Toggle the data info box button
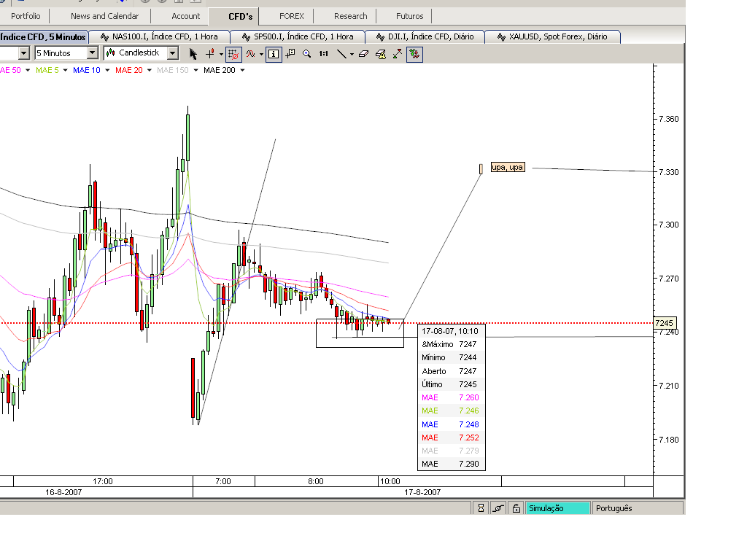The image size is (747, 560). (274, 54)
